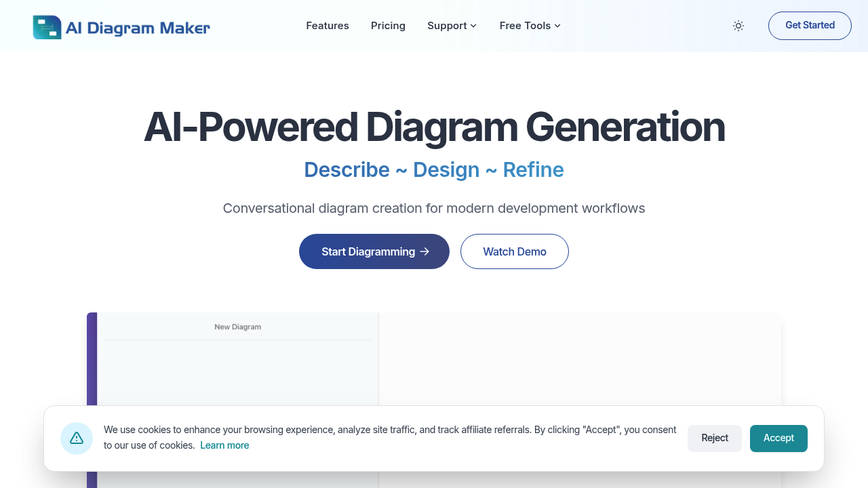Click the teal alert icon in cookie banner
868x488 pixels.
[76, 438]
